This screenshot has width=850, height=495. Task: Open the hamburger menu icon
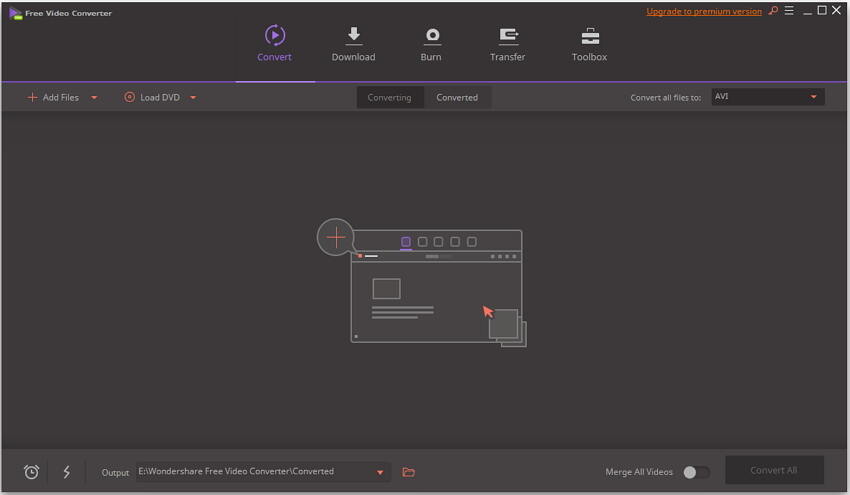click(x=789, y=10)
